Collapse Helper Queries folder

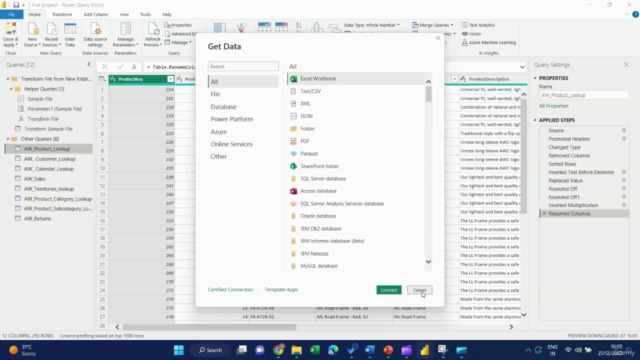click(11, 89)
